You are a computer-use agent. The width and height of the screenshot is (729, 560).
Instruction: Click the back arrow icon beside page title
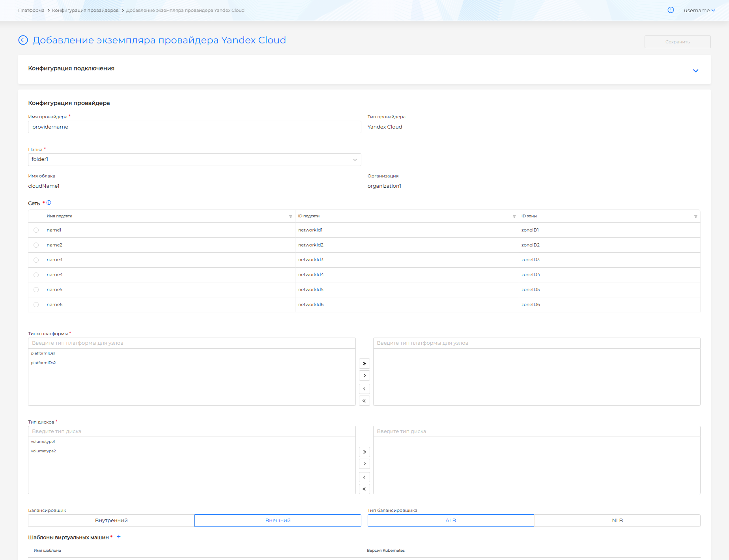pyautogui.click(x=23, y=40)
